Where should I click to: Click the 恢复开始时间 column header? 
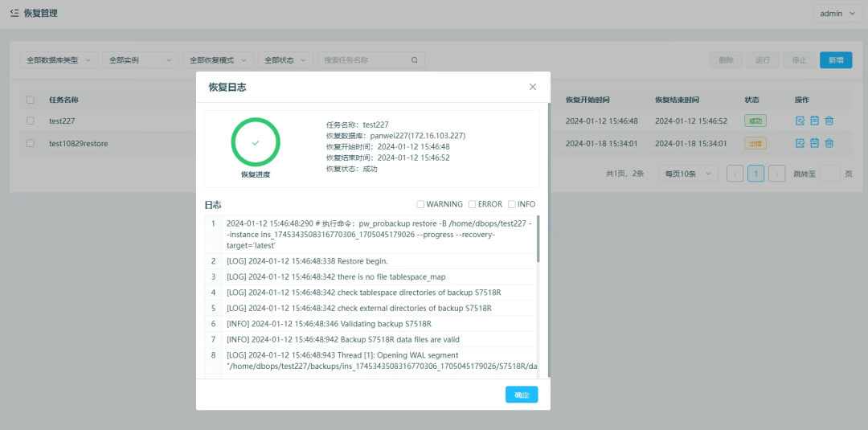click(588, 100)
